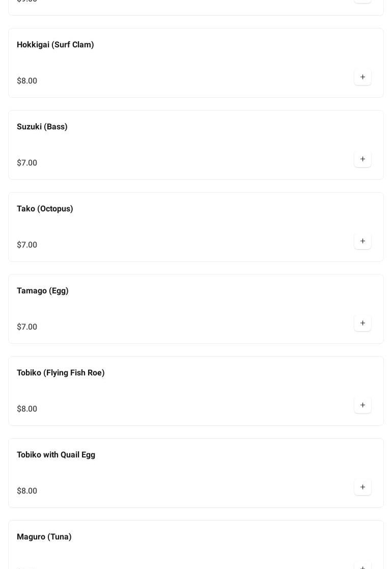Open the Tobiko with Quail Egg title
The image size is (392, 569).
(x=56, y=455)
